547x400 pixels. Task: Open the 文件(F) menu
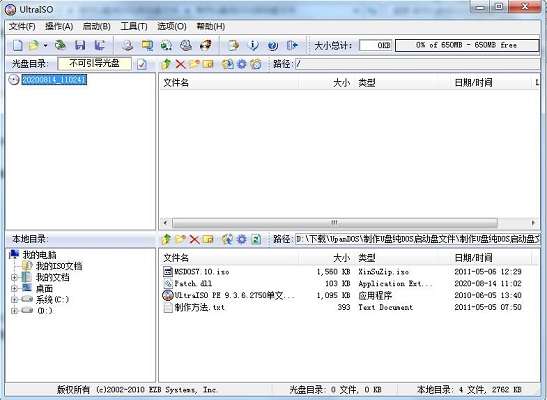click(22, 27)
